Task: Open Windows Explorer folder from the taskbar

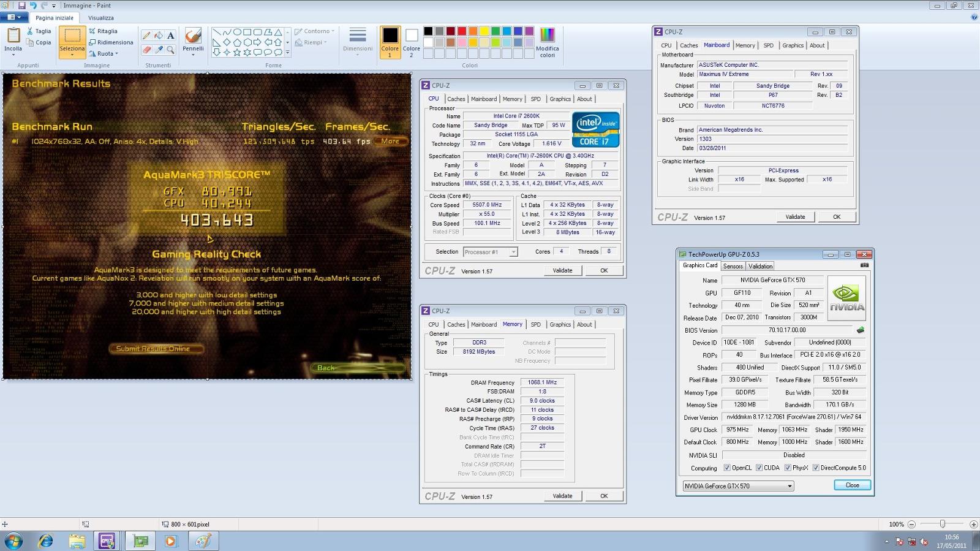Action: (77, 541)
